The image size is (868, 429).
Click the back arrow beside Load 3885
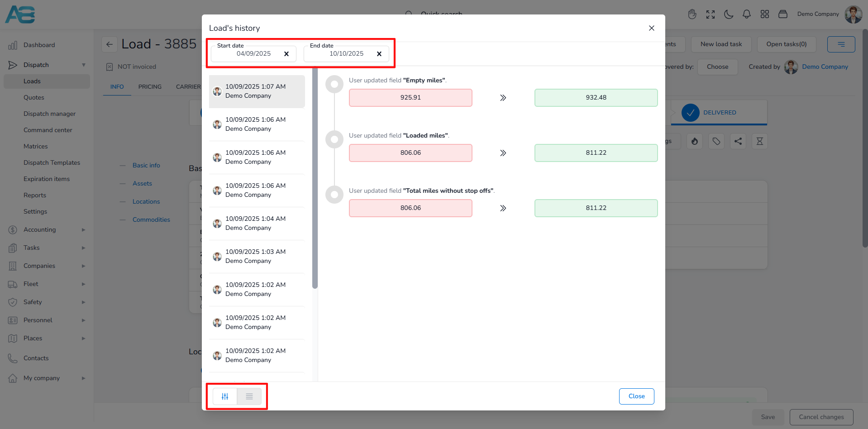110,44
